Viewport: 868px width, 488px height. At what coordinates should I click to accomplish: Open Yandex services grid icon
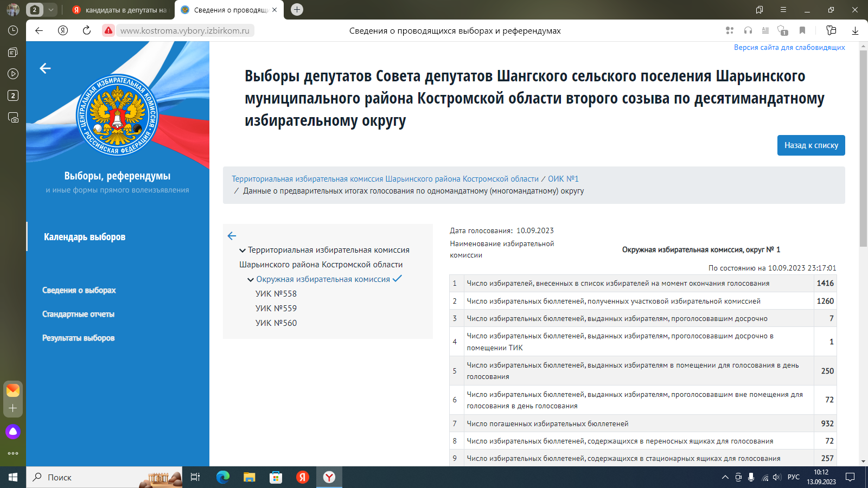pos(730,30)
